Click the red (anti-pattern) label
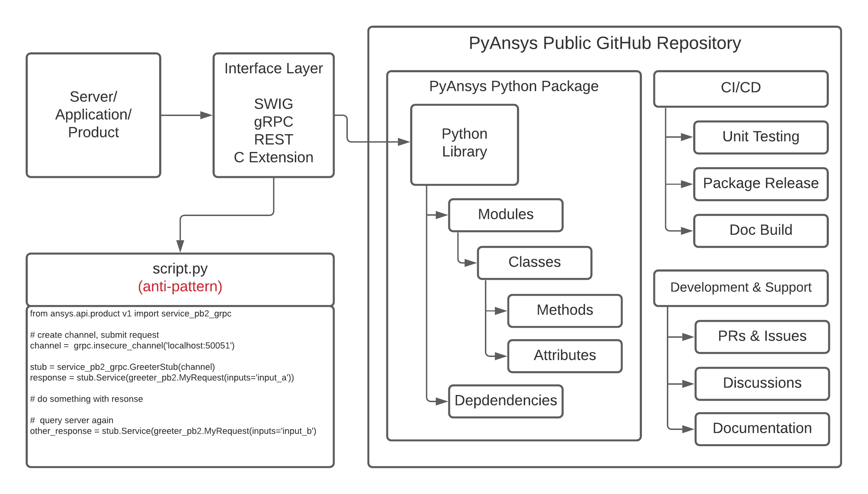The height and width of the screenshot is (494, 868). coord(180,287)
